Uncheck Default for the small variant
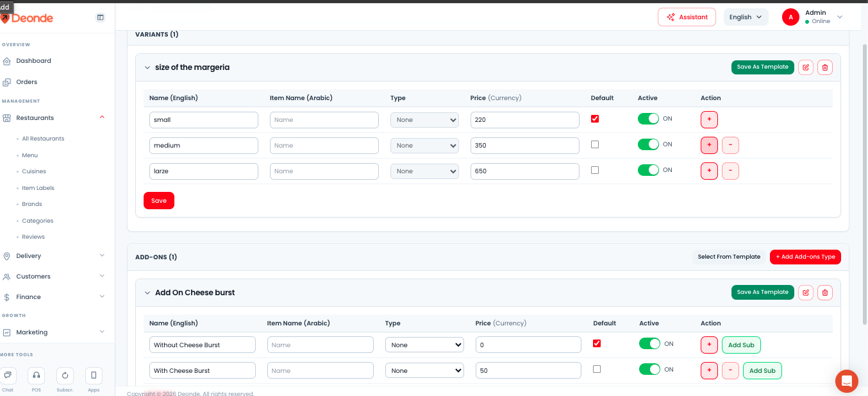Image resolution: width=868 pixels, height=396 pixels. coord(595,119)
